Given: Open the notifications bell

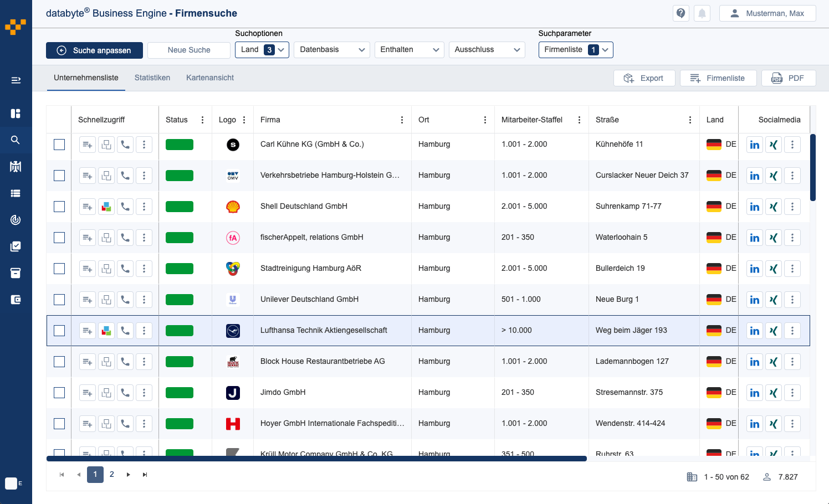Looking at the screenshot, I should 702,13.
